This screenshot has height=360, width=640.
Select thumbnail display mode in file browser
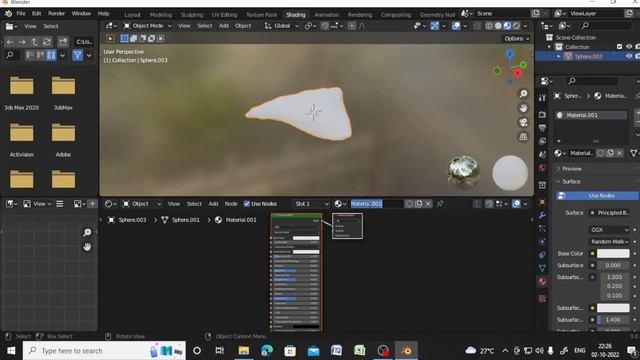pos(51,55)
